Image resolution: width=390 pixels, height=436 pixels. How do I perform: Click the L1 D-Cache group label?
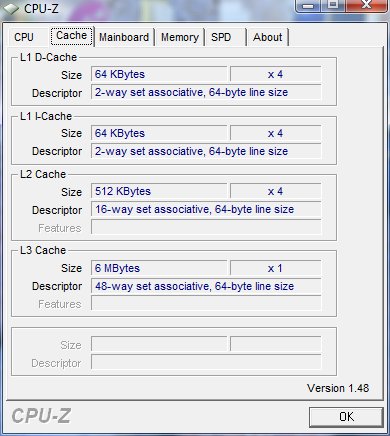click(48, 57)
